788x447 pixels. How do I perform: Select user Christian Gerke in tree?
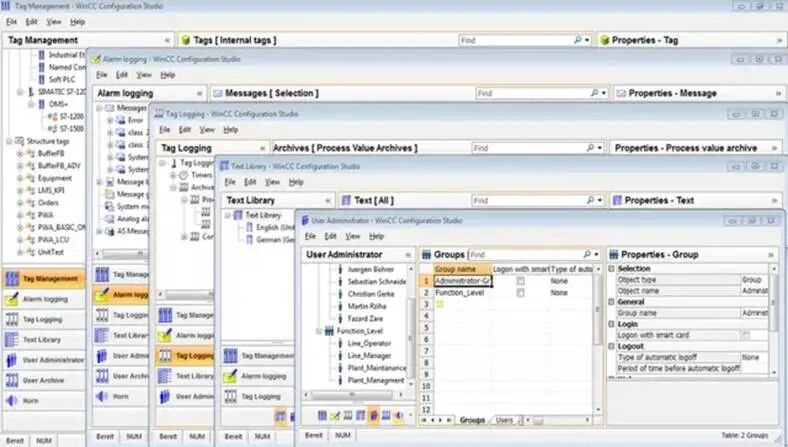coord(371,294)
